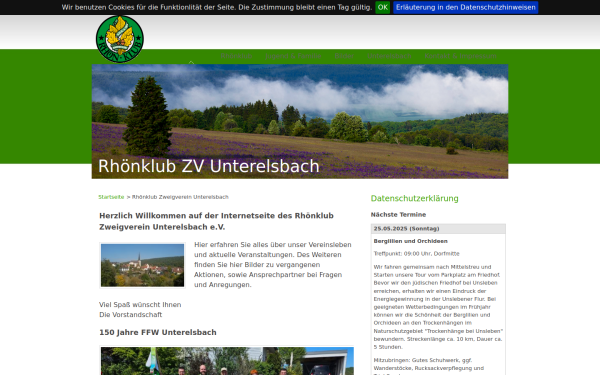Click the Rhönklub logo emblem
This screenshot has height=375, width=600.
click(120, 39)
